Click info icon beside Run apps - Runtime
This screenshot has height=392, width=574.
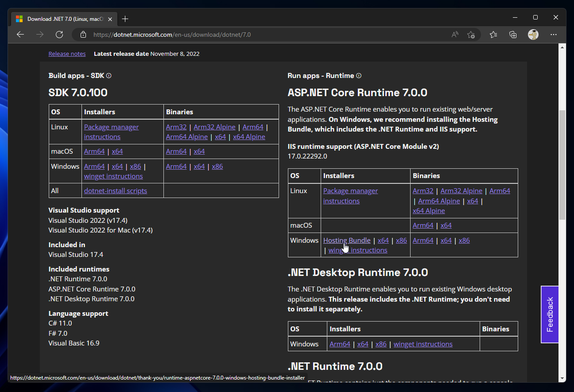pos(359,76)
